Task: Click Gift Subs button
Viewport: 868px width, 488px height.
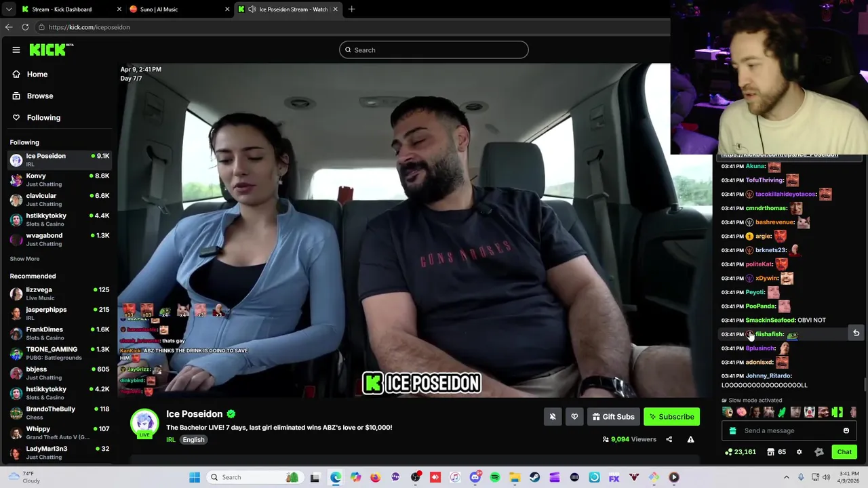Action: click(613, 417)
